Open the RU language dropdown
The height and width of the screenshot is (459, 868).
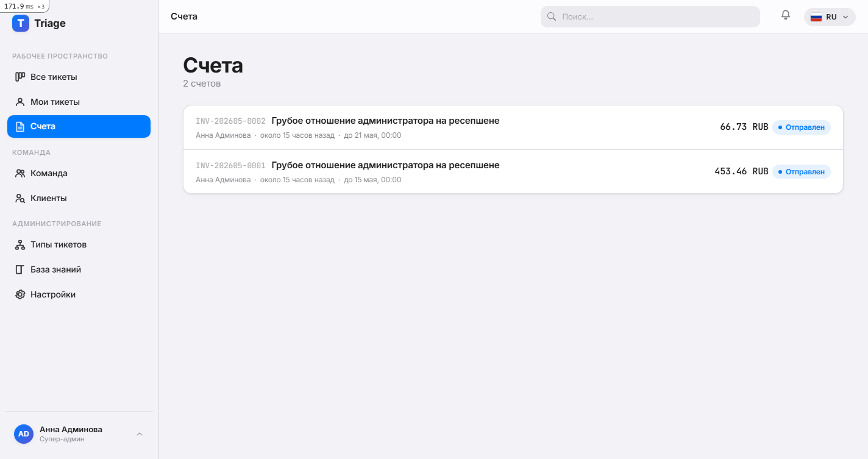coord(830,17)
